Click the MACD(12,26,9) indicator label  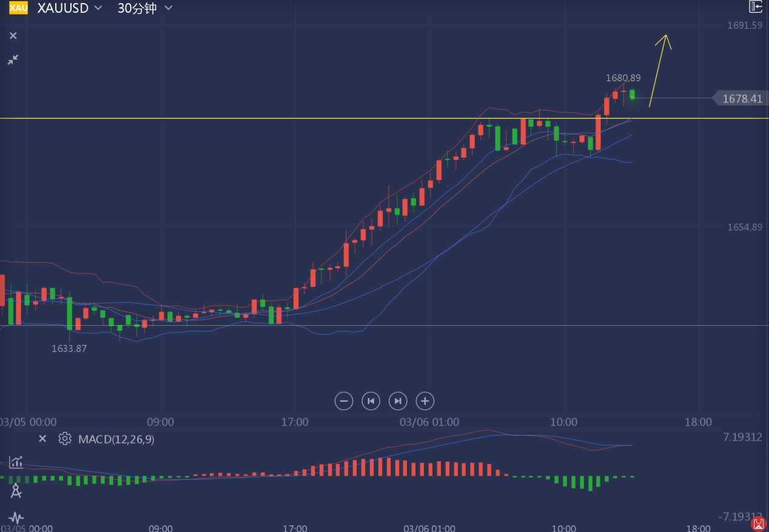point(116,439)
